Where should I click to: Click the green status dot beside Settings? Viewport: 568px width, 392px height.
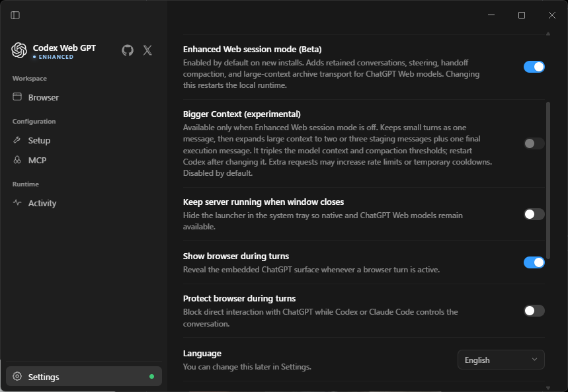pyautogui.click(x=152, y=376)
